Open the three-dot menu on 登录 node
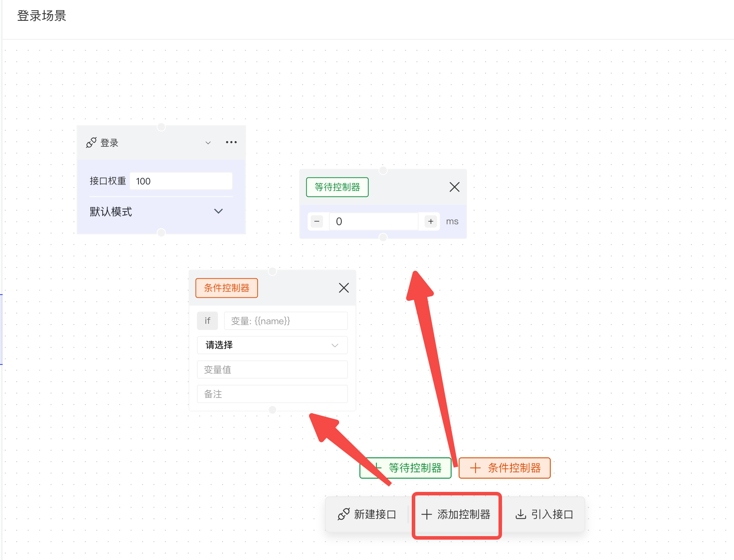The width and height of the screenshot is (734, 560). (x=231, y=142)
